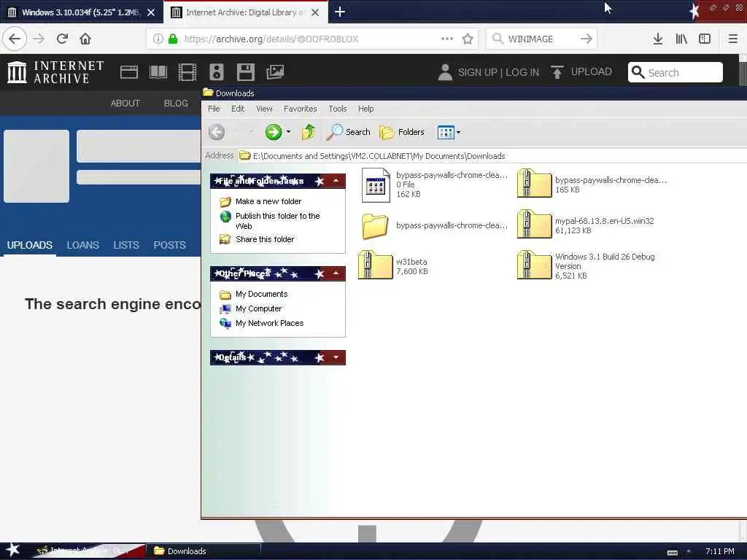Select the LISTS tab on archive page
The height and width of the screenshot is (560, 747).
pyautogui.click(x=126, y=245)
